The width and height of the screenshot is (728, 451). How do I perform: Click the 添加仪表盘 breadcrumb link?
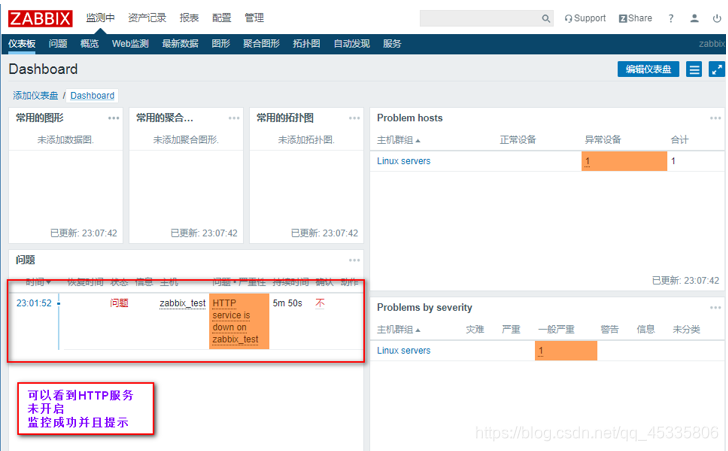(35, 96)
